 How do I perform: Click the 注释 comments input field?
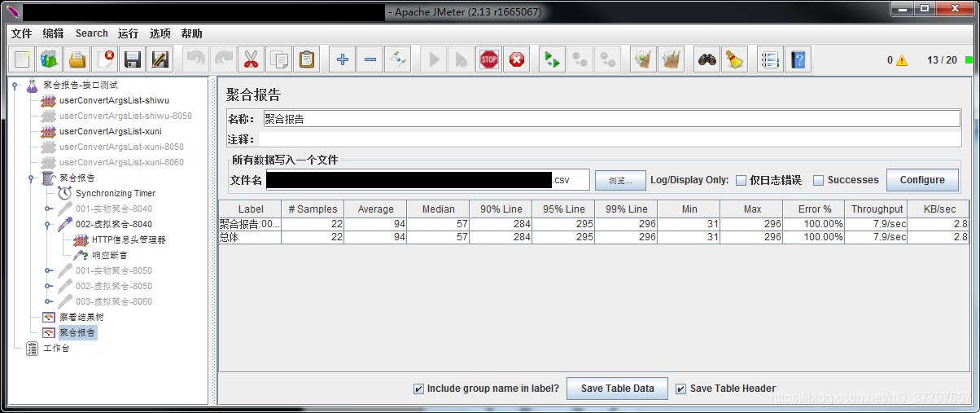click(610, 139)
